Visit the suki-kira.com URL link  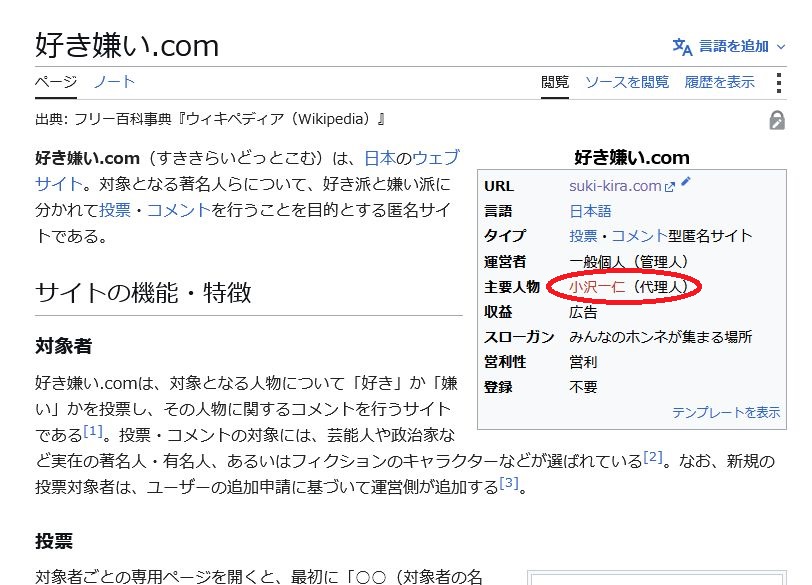point(615,186)
